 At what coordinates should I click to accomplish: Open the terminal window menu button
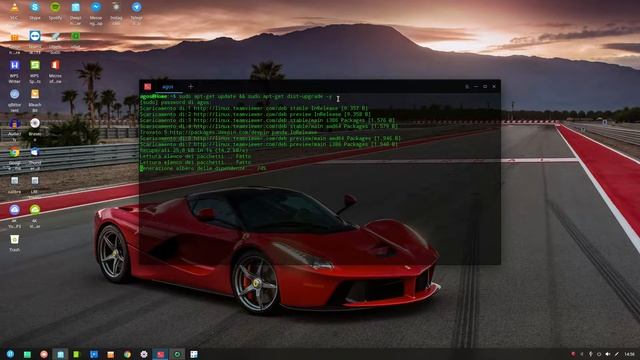[467, 87]
